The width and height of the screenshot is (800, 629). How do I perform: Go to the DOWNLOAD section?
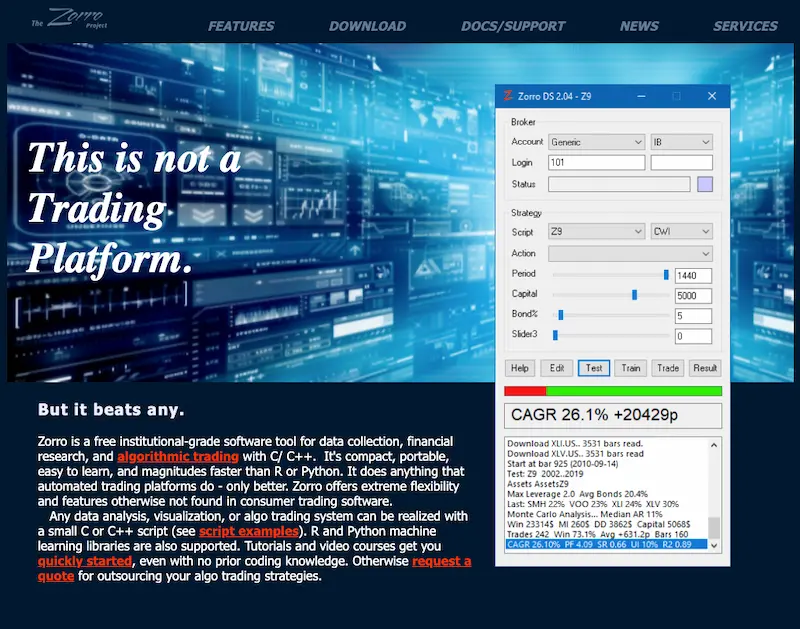pyautogui.click(x=367, y=26)
